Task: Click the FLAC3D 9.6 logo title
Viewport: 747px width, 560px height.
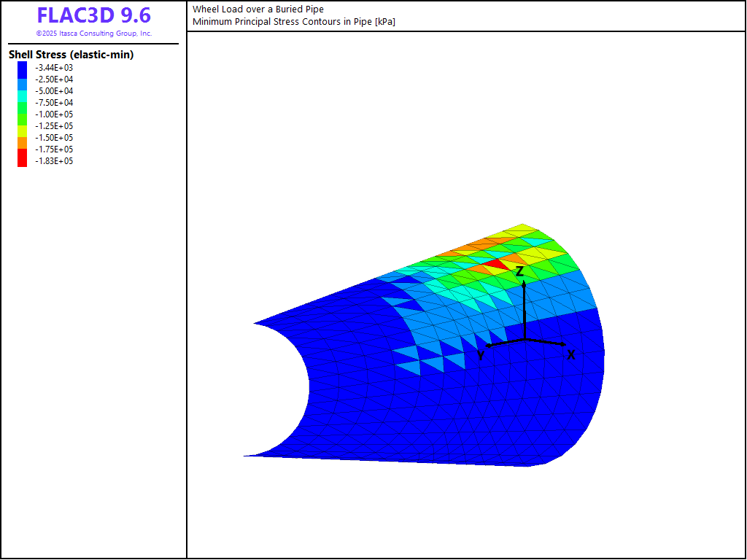Action: coord(93,15)
